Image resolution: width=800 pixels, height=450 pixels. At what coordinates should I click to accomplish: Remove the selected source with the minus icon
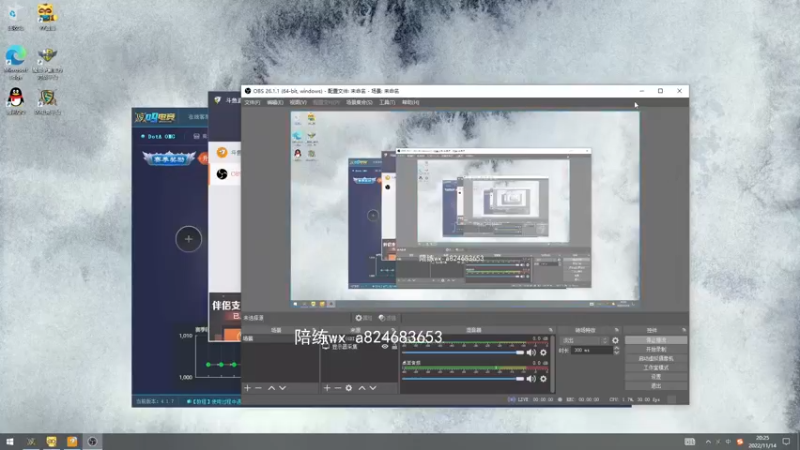[x=338, y=388]
